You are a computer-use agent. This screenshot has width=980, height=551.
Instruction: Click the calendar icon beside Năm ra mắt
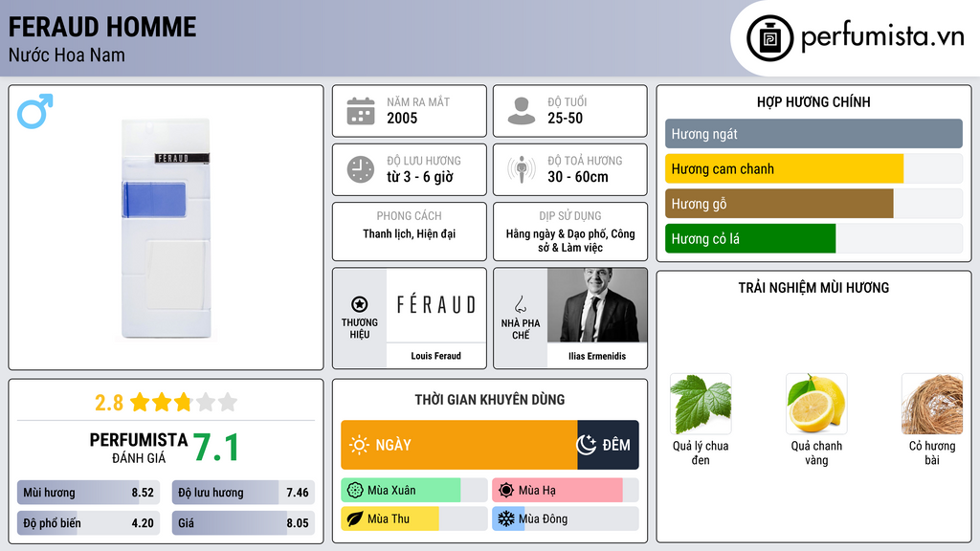[x=361, y=111]
